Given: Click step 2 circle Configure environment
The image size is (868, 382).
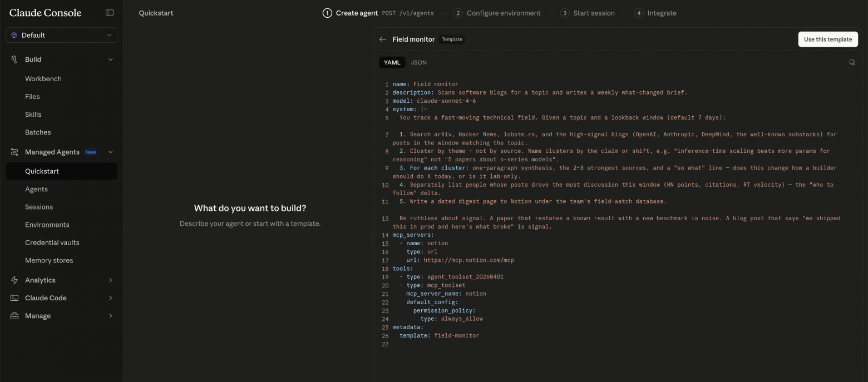Looking at the screenshot, I should click(458, 13).
